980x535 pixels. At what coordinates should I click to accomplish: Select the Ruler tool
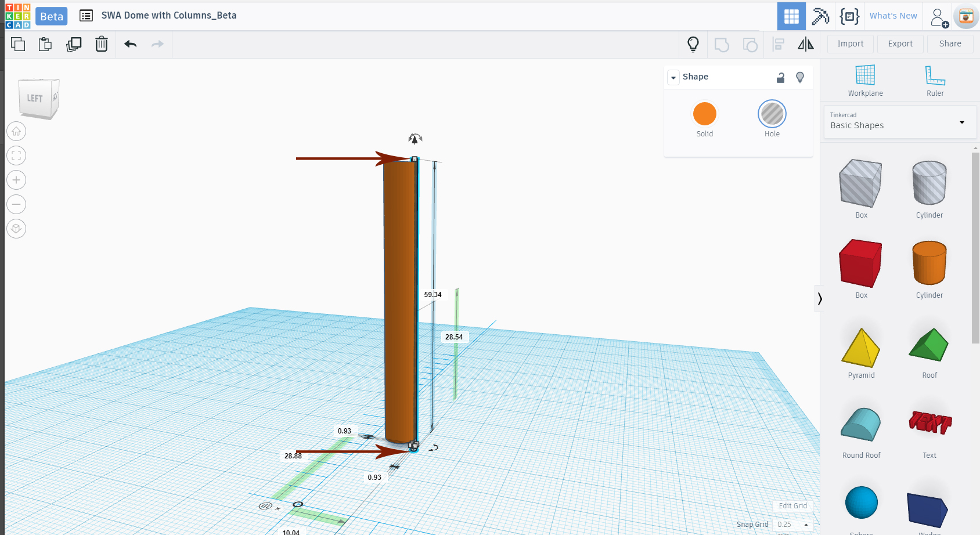tap(935, 81)
